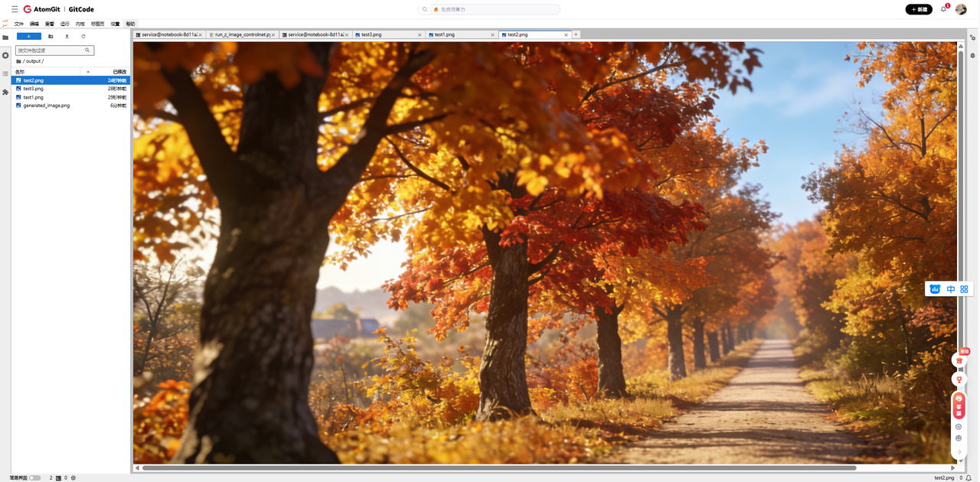This screenshot has height=482, width=980.
Task: Open the table of contents sidebar panel
Action: (x=5, y=73)
